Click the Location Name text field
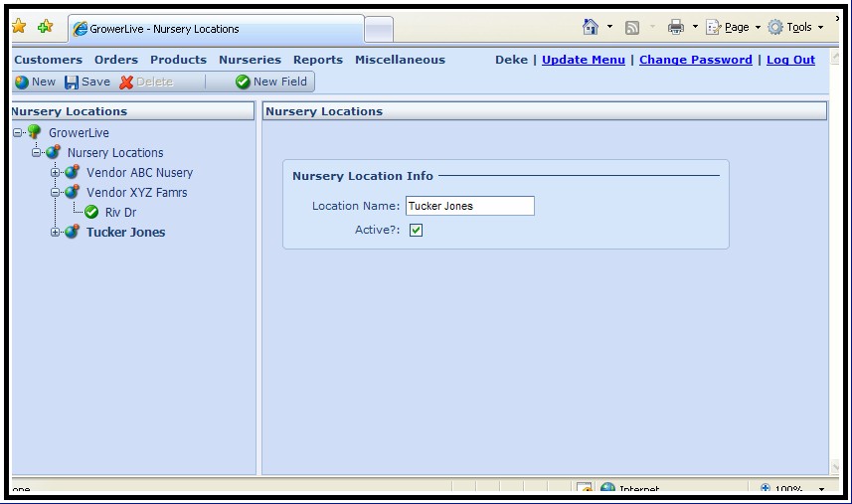The image size is (852, 504). tap(469, 206)
